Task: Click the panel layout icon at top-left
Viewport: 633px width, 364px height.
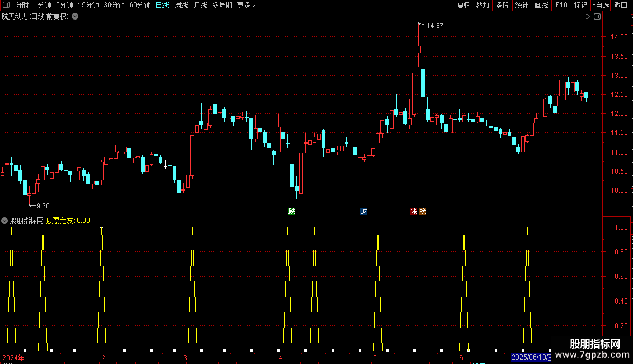Action: pyautogui.click(x=6, y=5)
